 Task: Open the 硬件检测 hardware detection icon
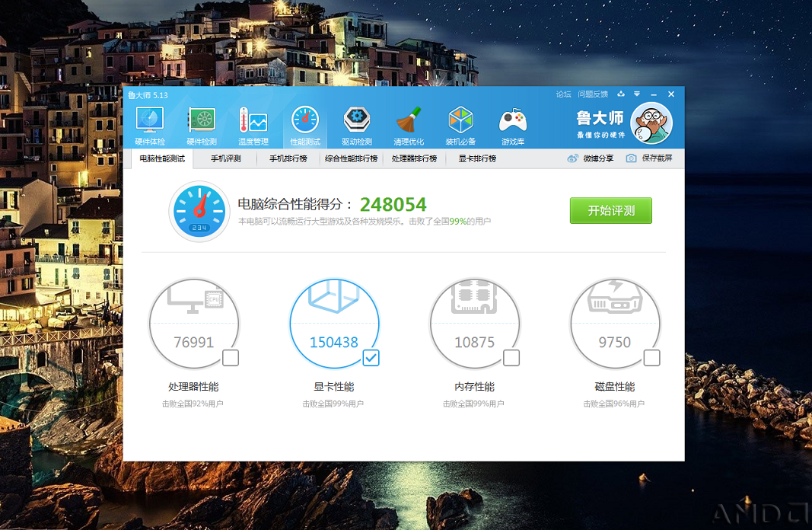(202, 126)
